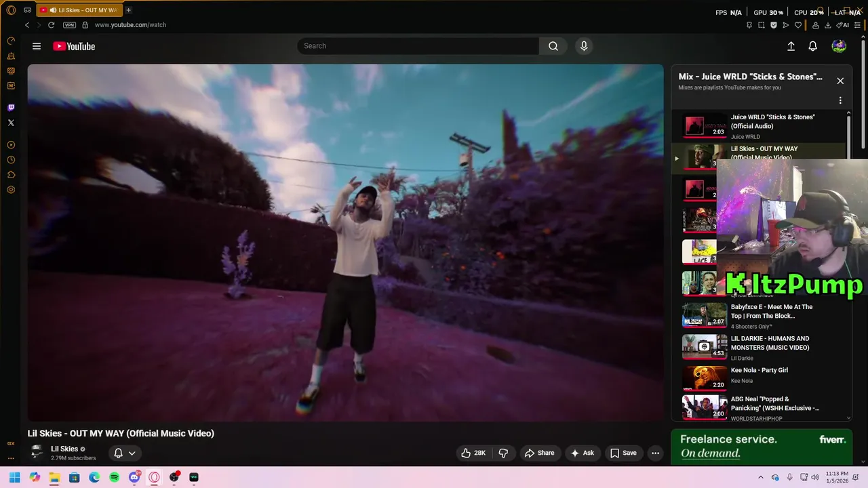The height and width of the screenshot is (488, 868).
Task: Toggle the VPN badge in address bar
Action: (x=69, y=25)
